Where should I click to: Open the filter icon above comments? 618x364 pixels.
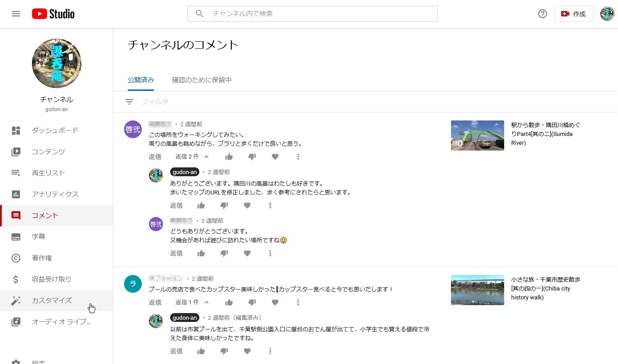[x=129, y=102]
